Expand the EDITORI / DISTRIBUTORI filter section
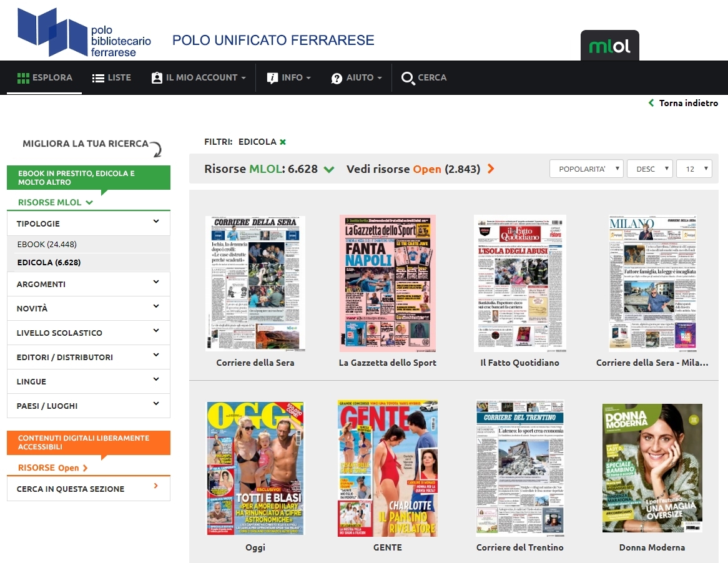The width and height of the screenshot is (728, 563). [x=88, y=357]
